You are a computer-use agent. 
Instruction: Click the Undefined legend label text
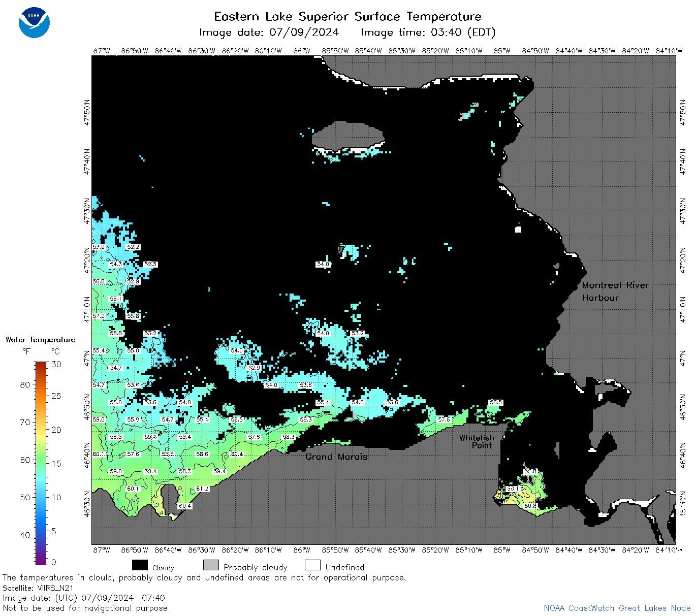point(345,567)
